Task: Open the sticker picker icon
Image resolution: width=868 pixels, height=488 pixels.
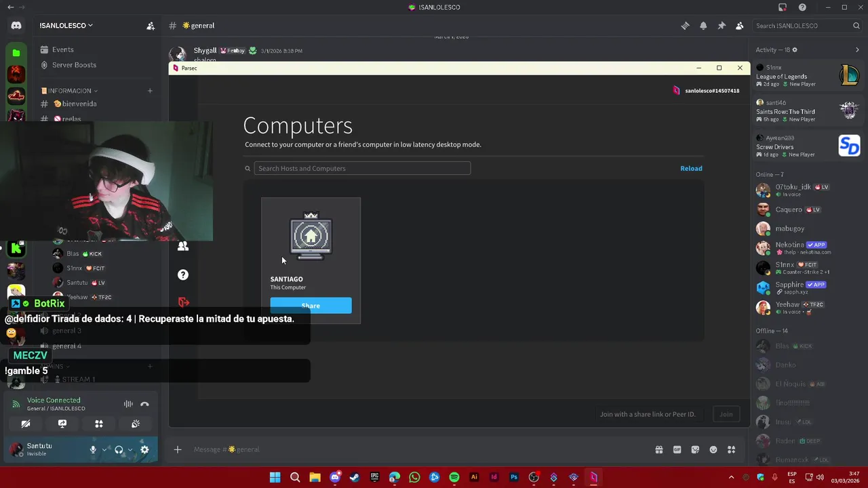Action: pos(695,449)
